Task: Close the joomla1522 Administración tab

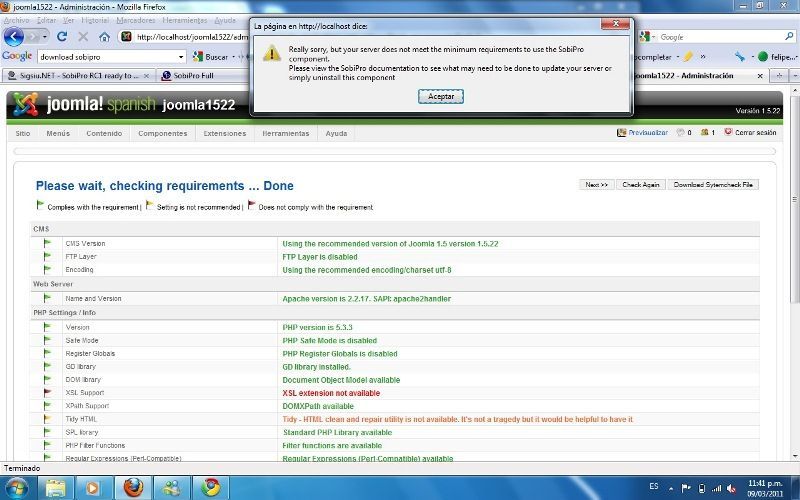Action: coord(760,76)
